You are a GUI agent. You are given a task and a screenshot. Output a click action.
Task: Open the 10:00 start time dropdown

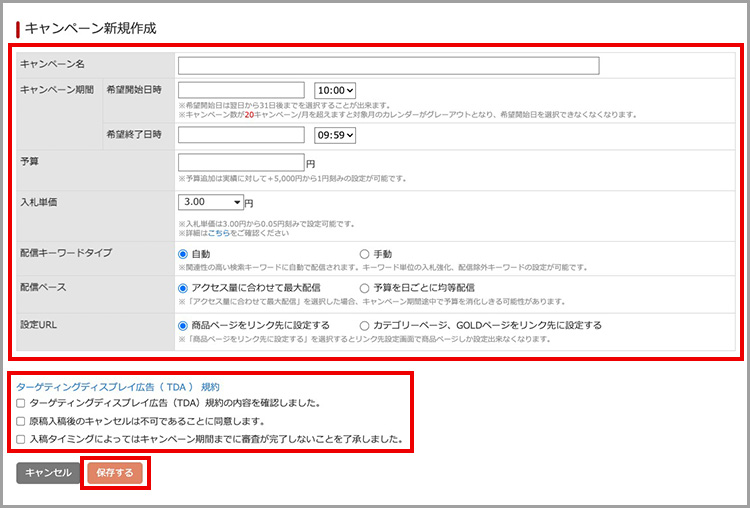click(335, 90)
